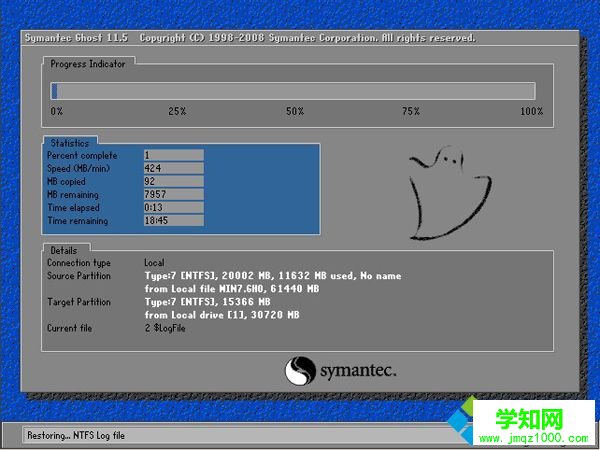The image size is (600, 450).
Task: Click the Time elapsed label
Action: pos(73,208)
